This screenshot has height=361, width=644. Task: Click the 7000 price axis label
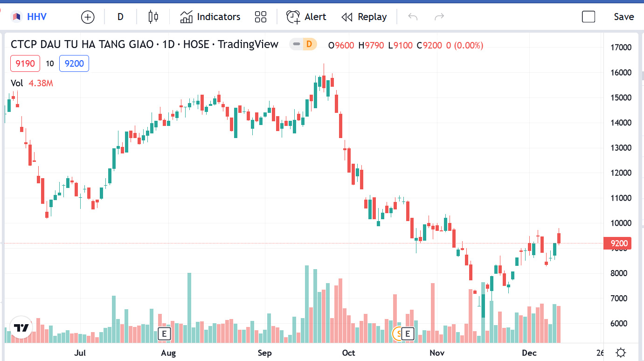point(620,299)
